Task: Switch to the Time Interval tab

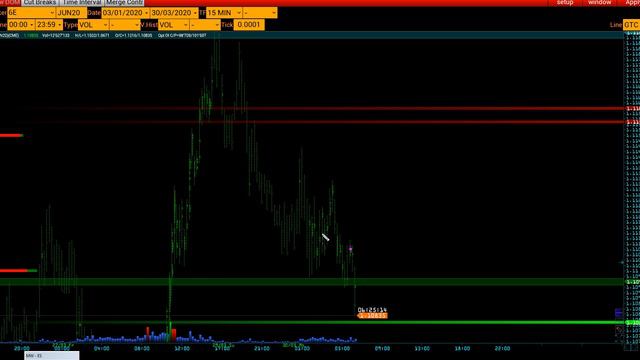Action: coord(82,2)
